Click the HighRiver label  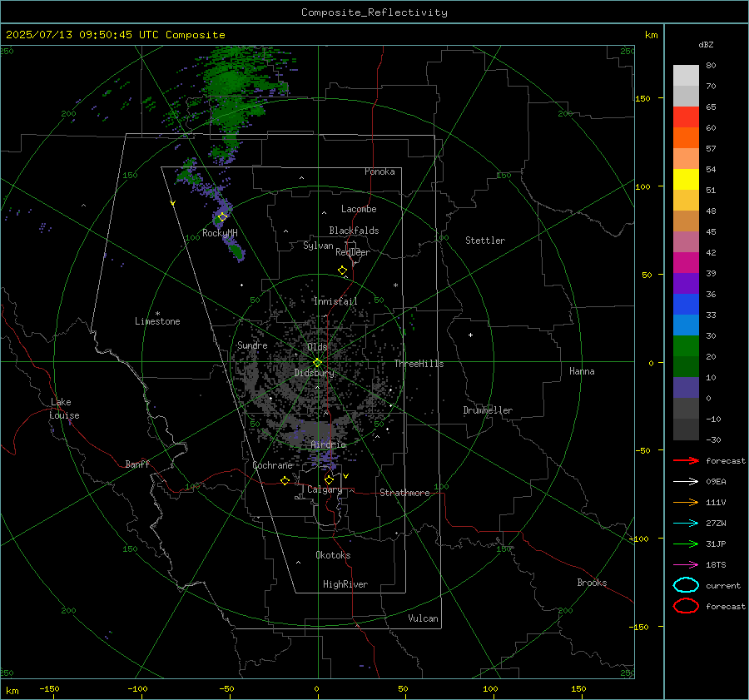(345, 584)
